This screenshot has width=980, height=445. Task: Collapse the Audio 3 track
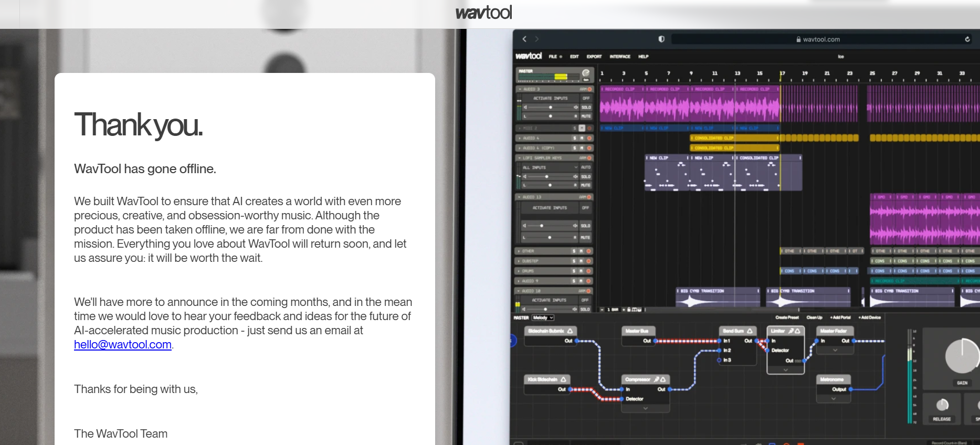[x=520, y=89]
